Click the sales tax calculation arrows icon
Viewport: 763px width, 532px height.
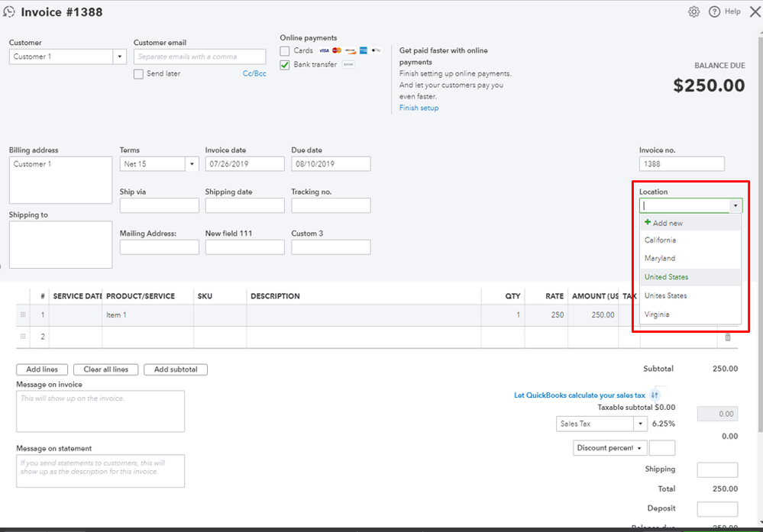point(655,395)
